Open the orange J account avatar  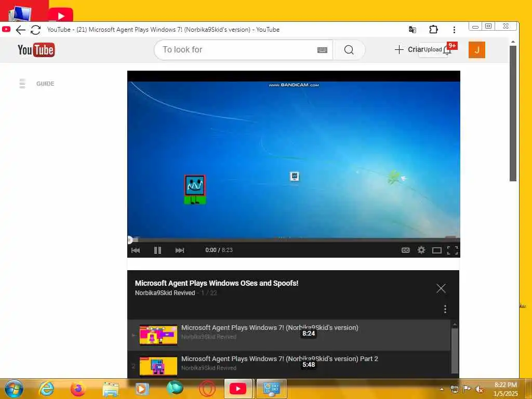click(477, 50)
